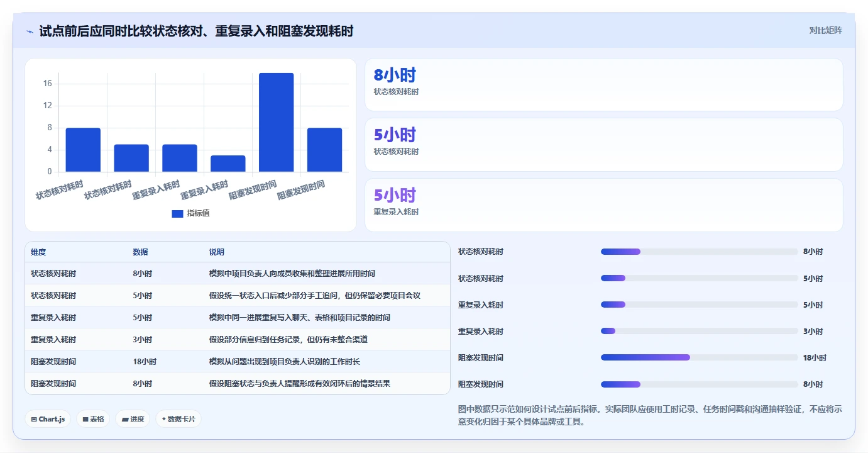Click the 状态核对耗时 progress bar showing 5小时

[x=699, y=278]
